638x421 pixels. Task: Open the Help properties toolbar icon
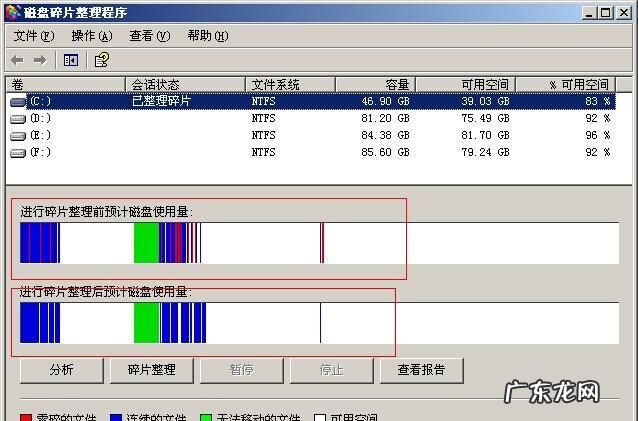(x=102, y=60)
